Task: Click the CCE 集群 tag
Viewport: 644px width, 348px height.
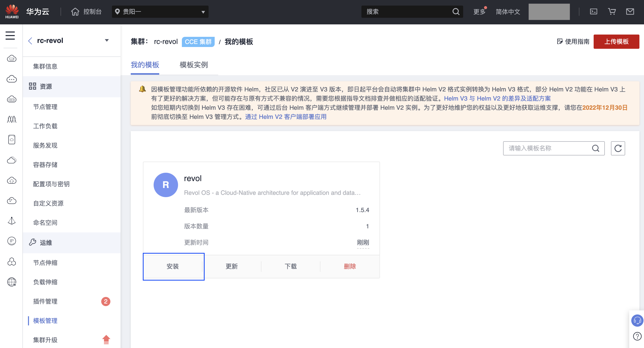Action: pyautogui.click(x=198, y=42)
